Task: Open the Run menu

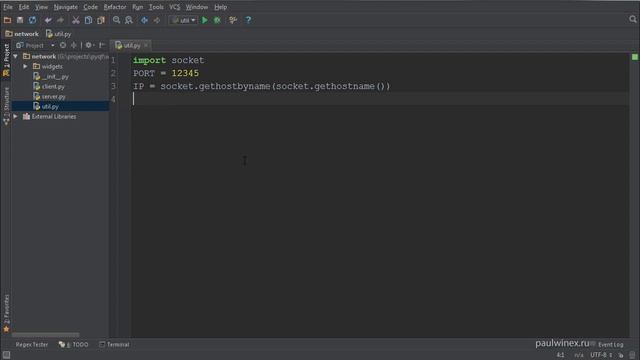Action: pyautogui.click(x=138, y=7)
